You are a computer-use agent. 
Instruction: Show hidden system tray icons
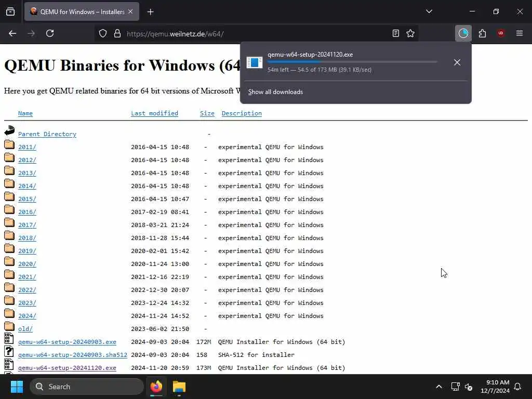coord(438,387)
